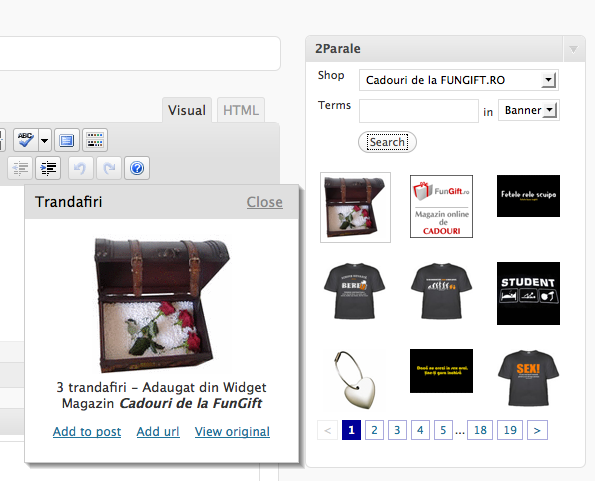Open the Shop dropdown Cadouri de la FUNGIFT.RO
The width and height of the screenshot is (595, 481).
point(459,80)
